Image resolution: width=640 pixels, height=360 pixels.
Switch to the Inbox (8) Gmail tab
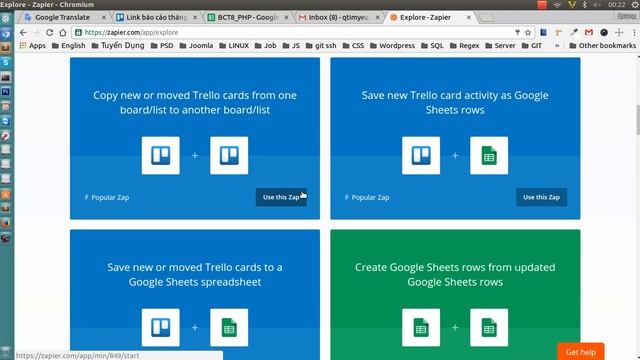[339, 17]
